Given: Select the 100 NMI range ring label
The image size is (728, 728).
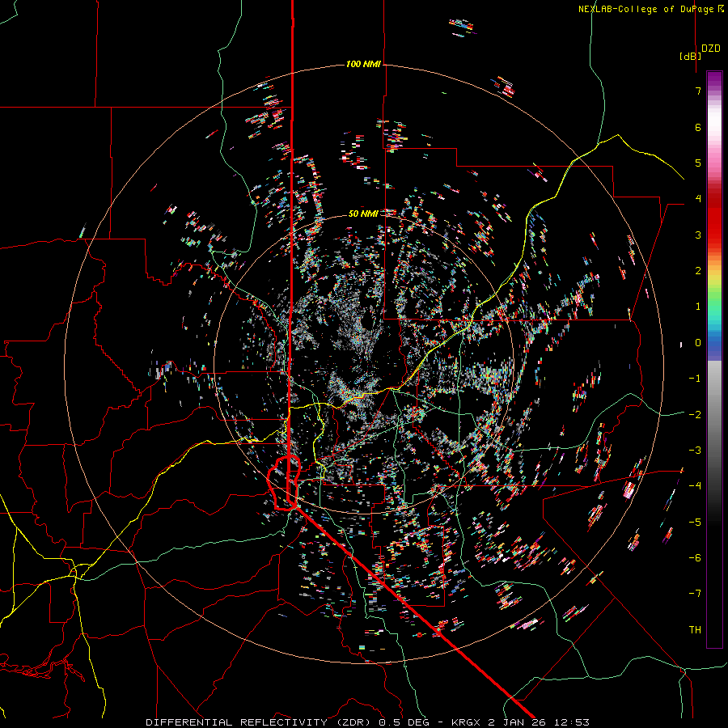Looking at the screenshot, I should coord(363,64).
